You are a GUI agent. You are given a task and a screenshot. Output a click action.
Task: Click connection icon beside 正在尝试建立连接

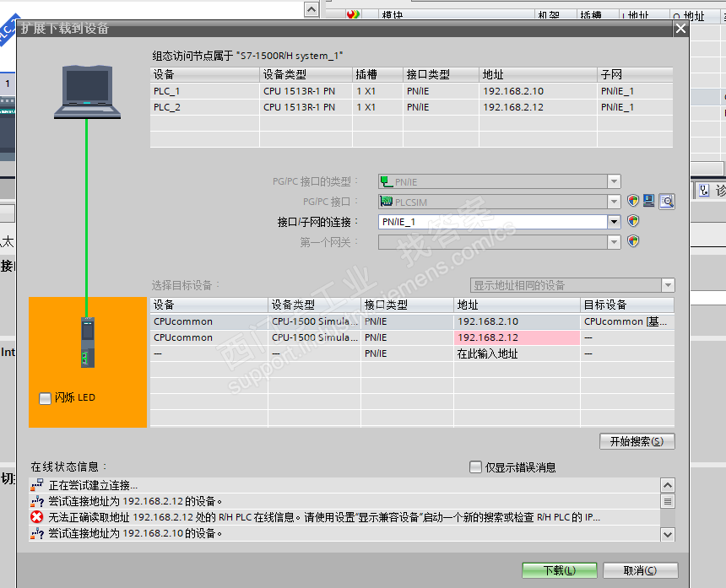click(36, 485)
